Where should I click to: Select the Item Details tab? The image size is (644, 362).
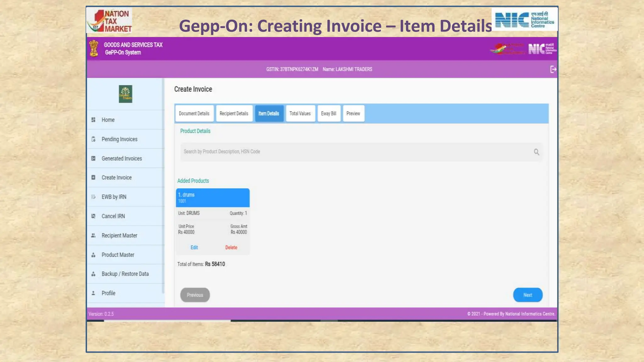coord(269,113)
